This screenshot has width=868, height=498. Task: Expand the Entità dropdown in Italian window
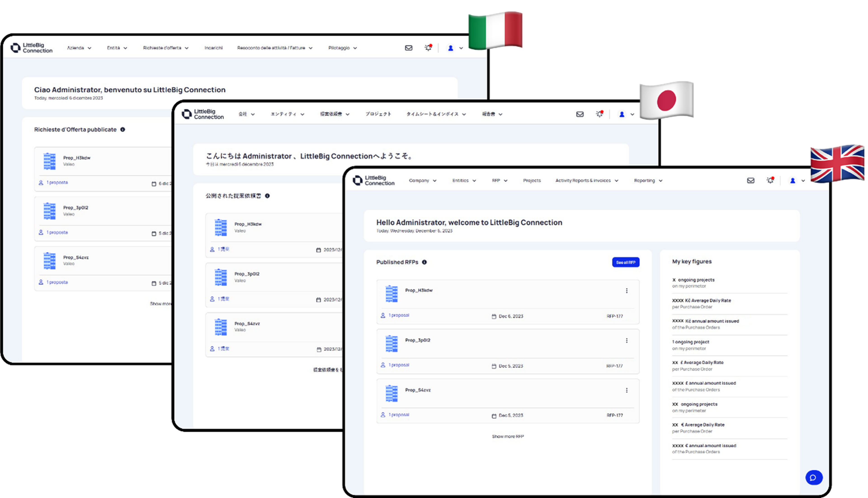pyautogui.click(x=117, y=48)
